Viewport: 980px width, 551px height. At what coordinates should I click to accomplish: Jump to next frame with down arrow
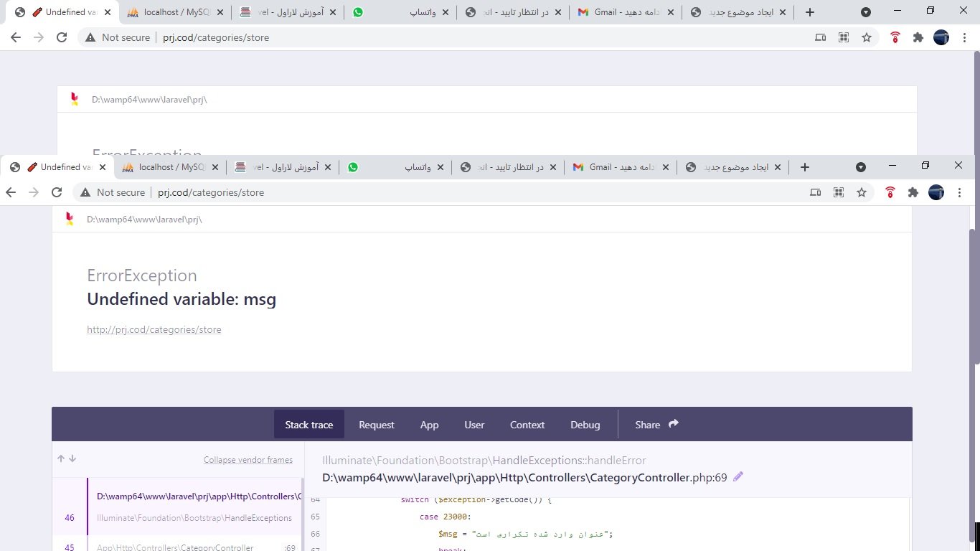[72, 459]
